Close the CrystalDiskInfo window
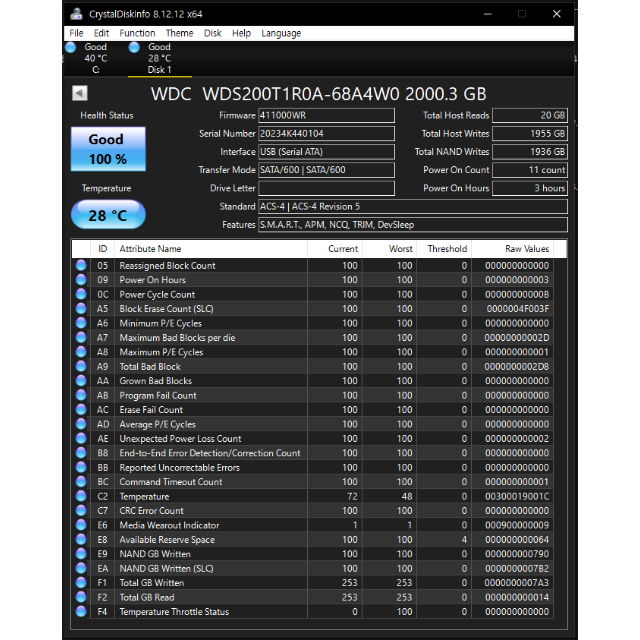This screenshot has height=640, width=640. click(x=556, y=14)
